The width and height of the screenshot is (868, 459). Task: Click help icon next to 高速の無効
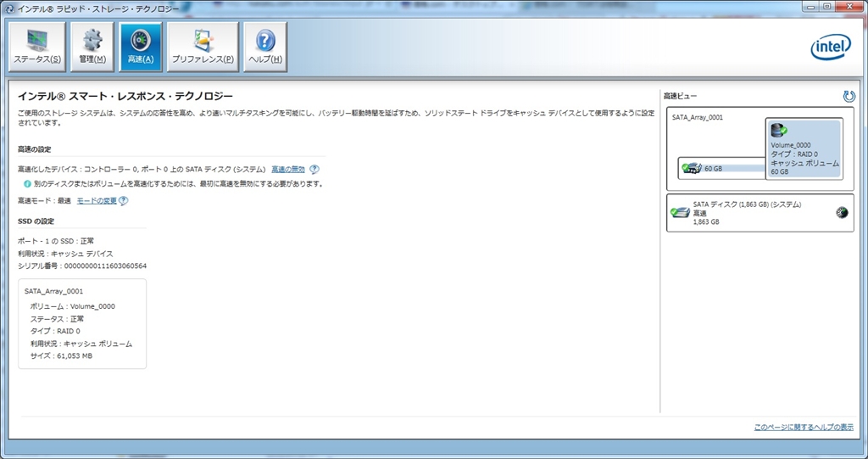pos(314,169)
